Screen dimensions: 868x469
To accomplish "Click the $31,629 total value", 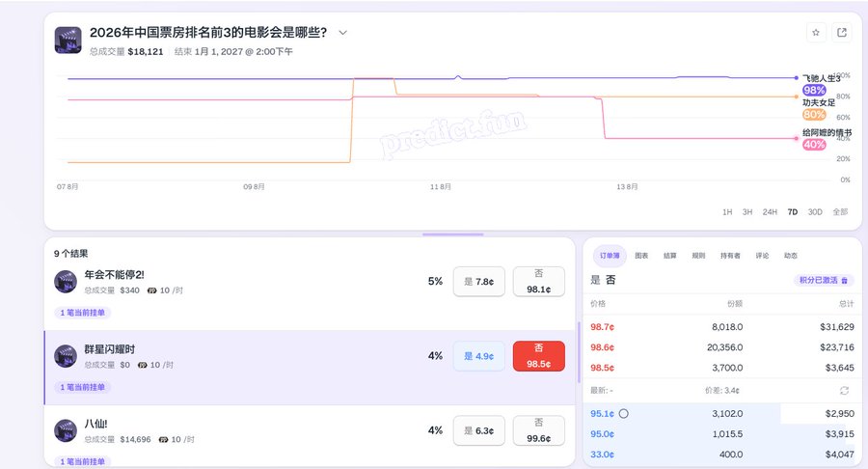I will [x=837, y=327].
